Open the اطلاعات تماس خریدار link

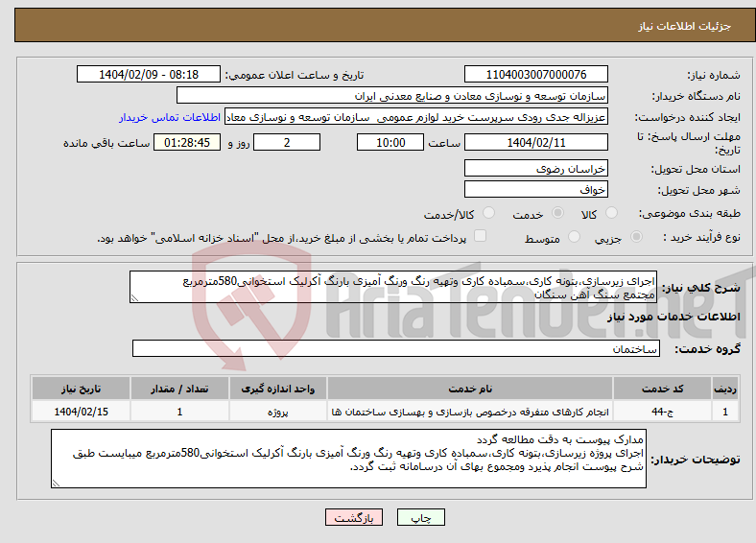(x=170, y=117)
